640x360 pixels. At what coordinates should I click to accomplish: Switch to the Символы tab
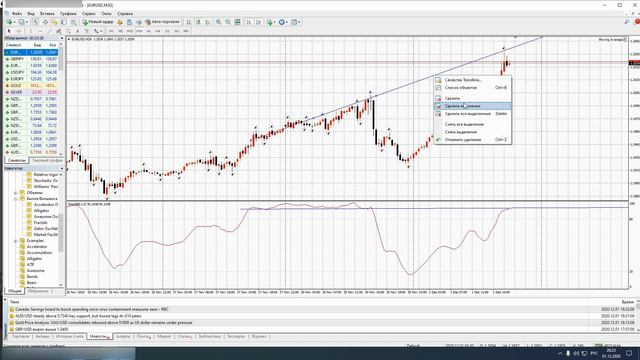[16, 160]
